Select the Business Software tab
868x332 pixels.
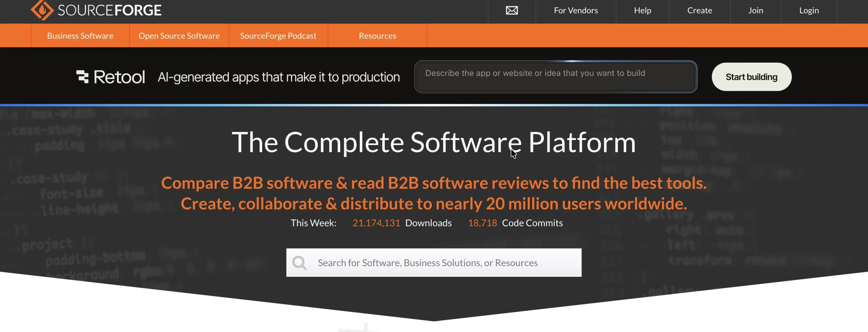point(80,36)
